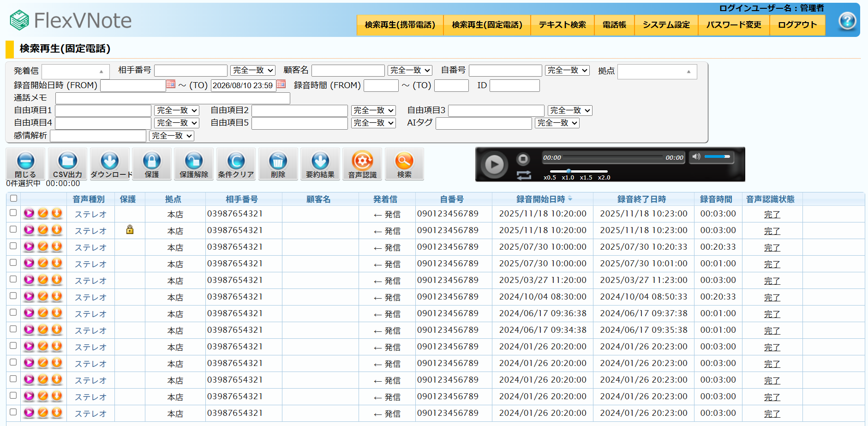Adjust the player volume slider
The width and height of the screenshot is (868, 426).
pos(717,156)
